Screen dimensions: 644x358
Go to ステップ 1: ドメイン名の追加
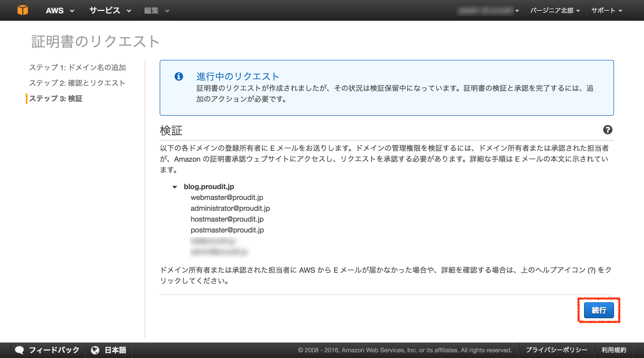click(x=78, y=67)
